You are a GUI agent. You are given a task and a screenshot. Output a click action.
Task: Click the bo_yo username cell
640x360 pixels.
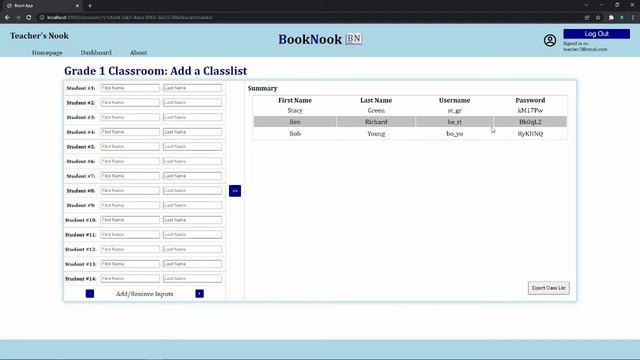(455, 134)
